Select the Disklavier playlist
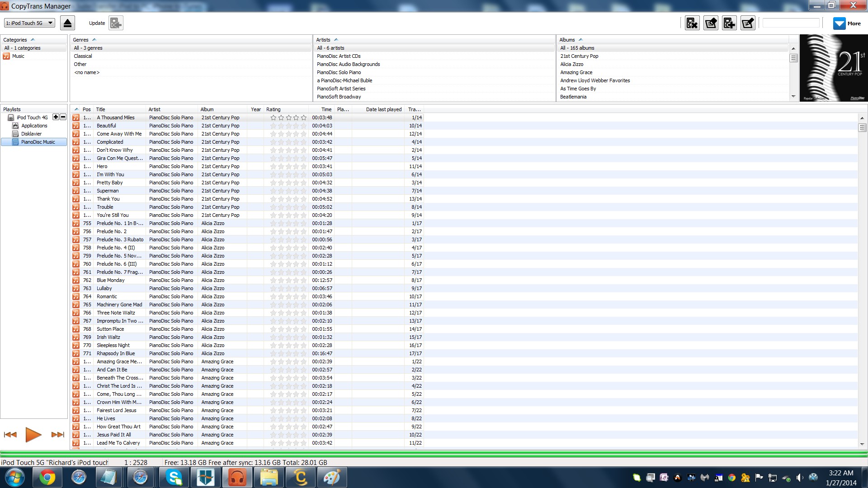 31,134
